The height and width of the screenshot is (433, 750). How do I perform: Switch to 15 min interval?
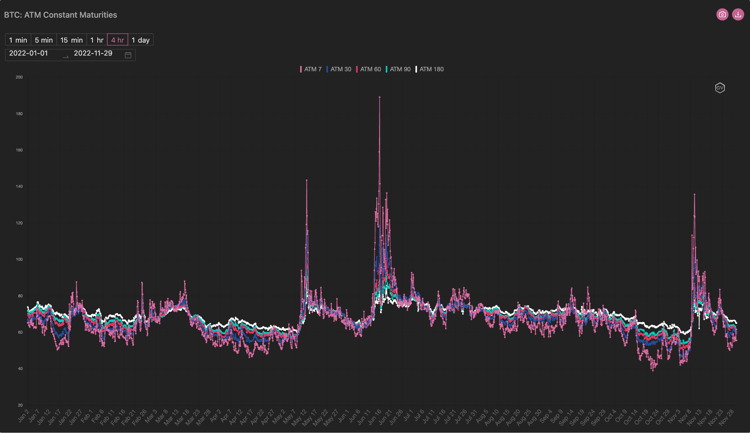[x=71, y=40]
